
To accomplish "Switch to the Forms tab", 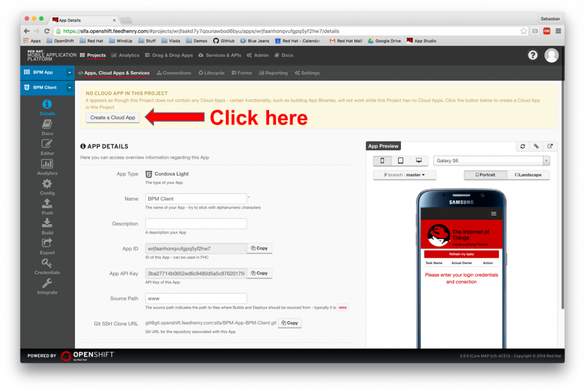I will coord(242,73).
